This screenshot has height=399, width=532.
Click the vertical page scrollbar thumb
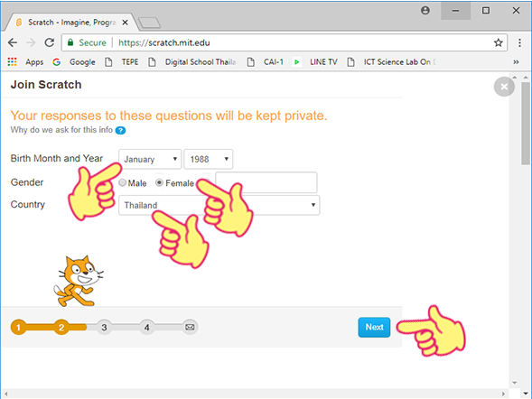(526, 123)
